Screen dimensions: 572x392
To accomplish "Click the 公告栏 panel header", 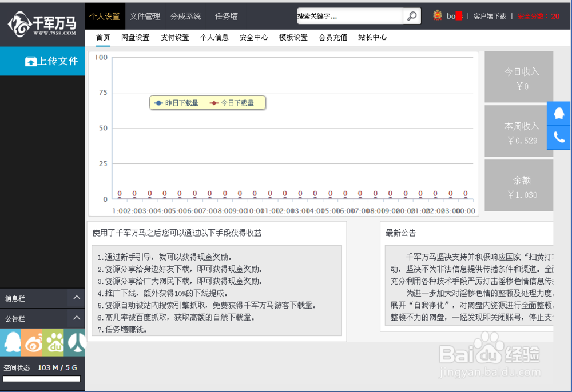I will [42, 318].
